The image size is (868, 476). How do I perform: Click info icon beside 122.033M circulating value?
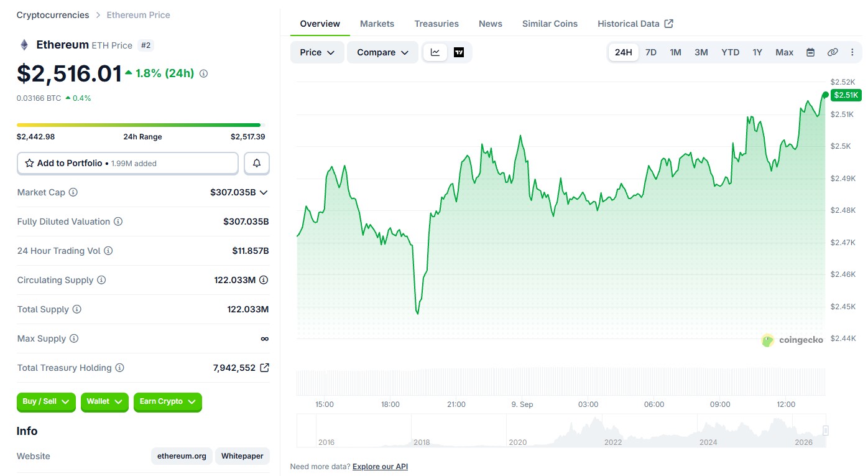click(x=264, y=280)
